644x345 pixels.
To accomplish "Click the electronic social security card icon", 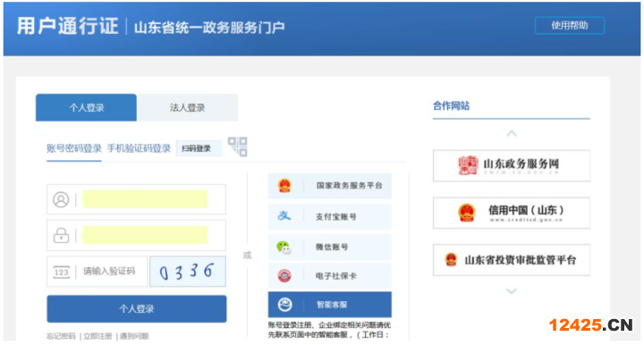I will coord(284,276).
